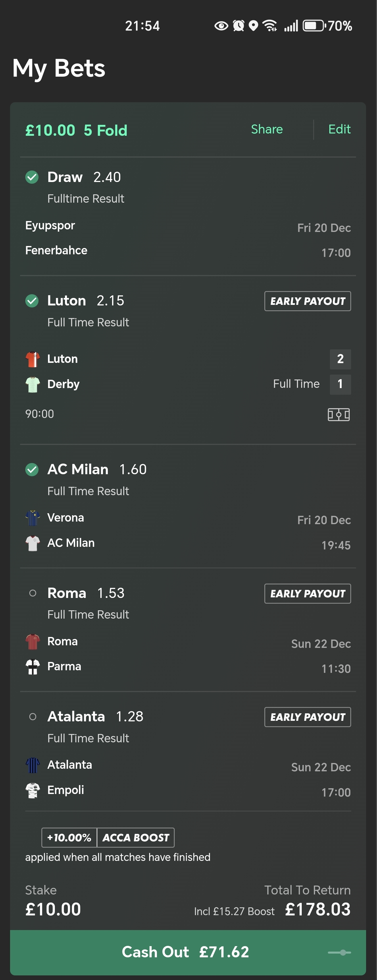Adjust the partial cash out slider

click(339, 952)
